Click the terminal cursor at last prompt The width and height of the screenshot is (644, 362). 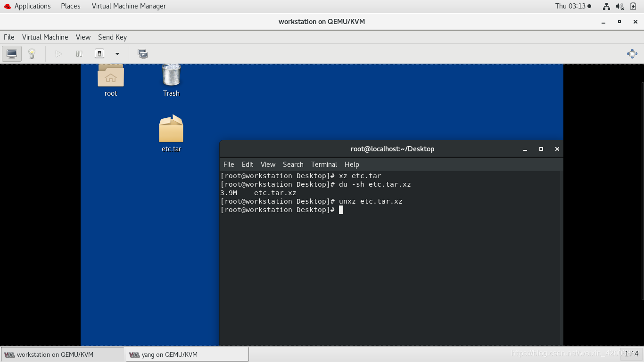point(341,210)
